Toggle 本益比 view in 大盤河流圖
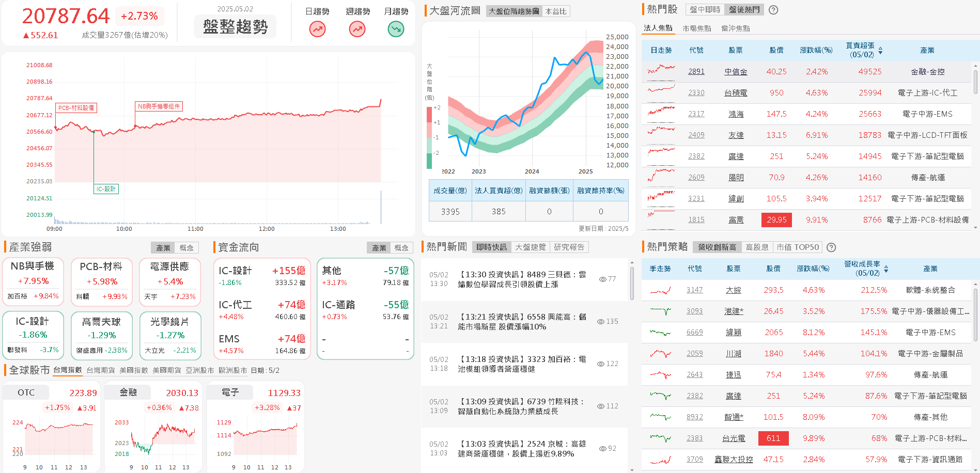Screen dimensions: 980x473 [556, 11]
